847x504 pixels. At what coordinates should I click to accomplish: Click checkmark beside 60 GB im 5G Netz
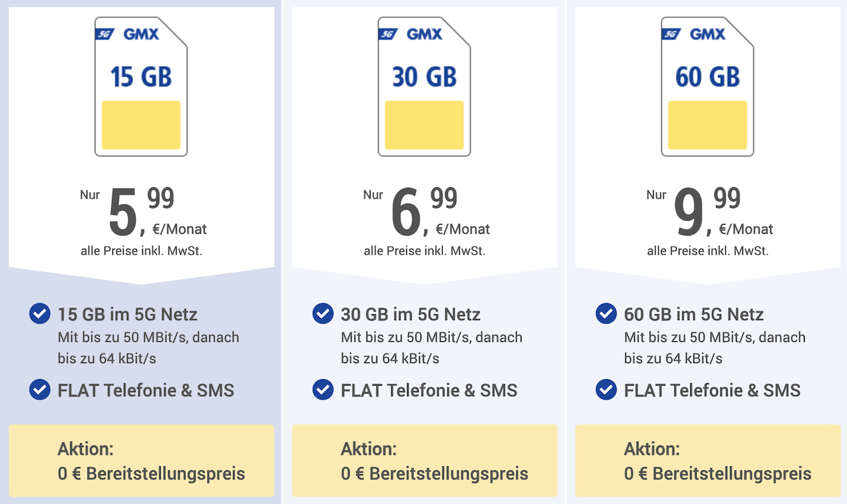tap(606, 314)
